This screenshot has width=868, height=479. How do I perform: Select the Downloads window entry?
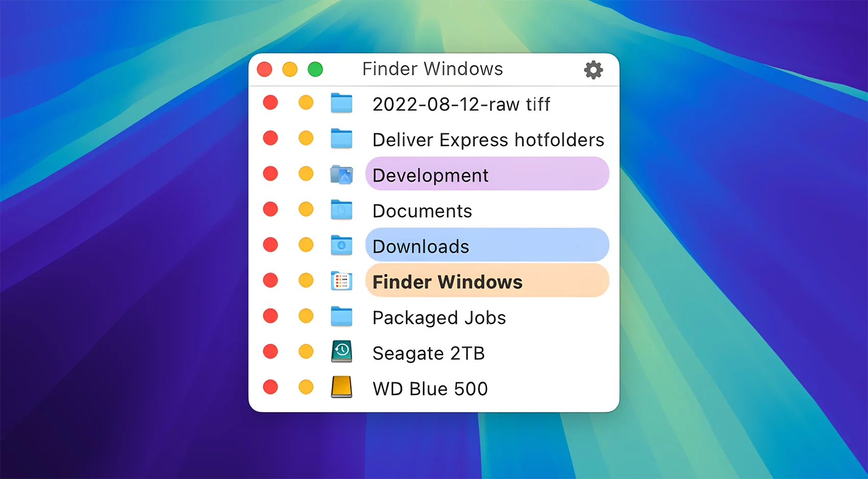pyautogui.click(x=487, y=245)
